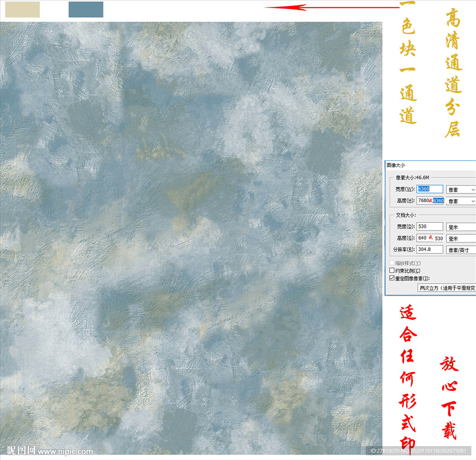
Task: Click the document width field 530
Action: coord(430,227)
